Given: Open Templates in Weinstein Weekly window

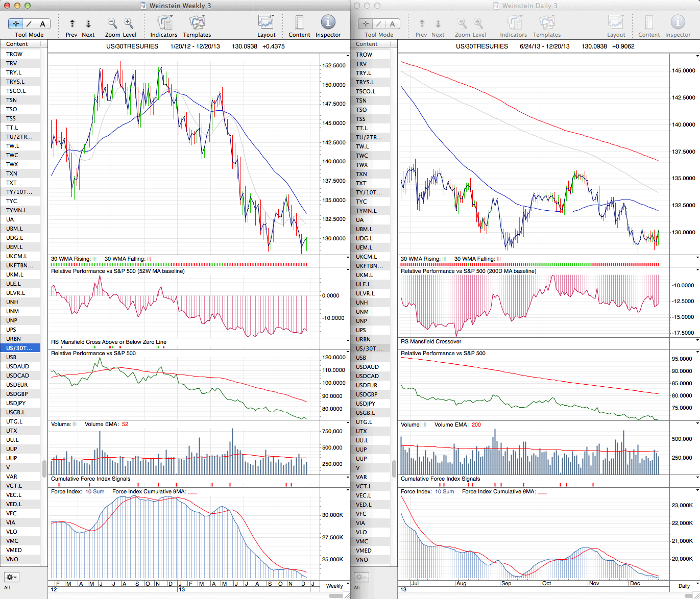Looking at the screenshot, I should click(x=197, y=23).
